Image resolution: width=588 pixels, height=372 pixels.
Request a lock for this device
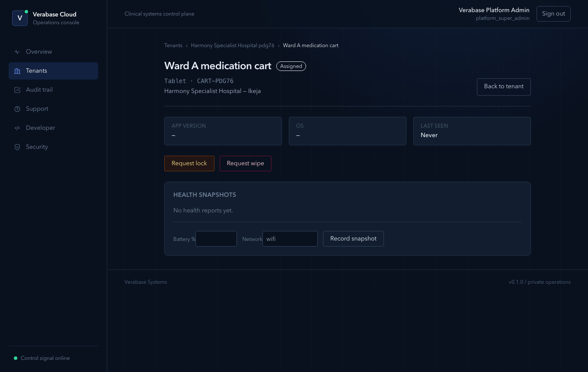coord(189,164)
